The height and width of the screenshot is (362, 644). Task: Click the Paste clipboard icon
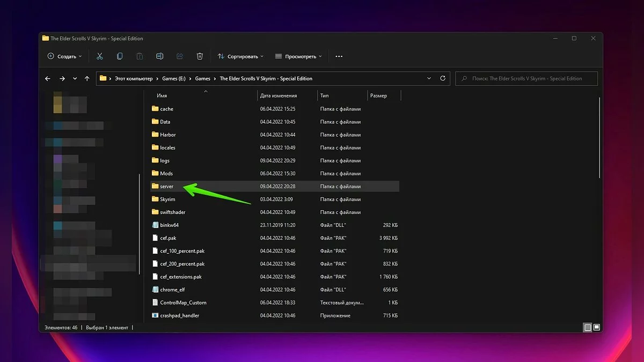[140, 56]
